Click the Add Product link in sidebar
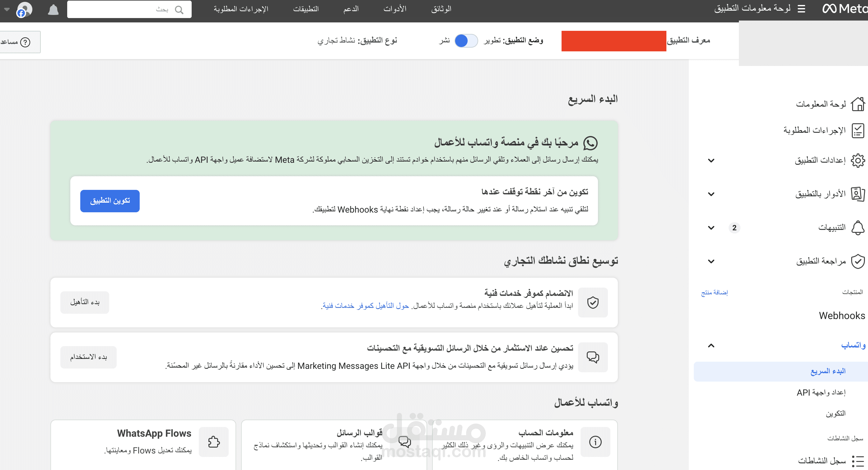868x470 pixels. click(x=714, y=292)
